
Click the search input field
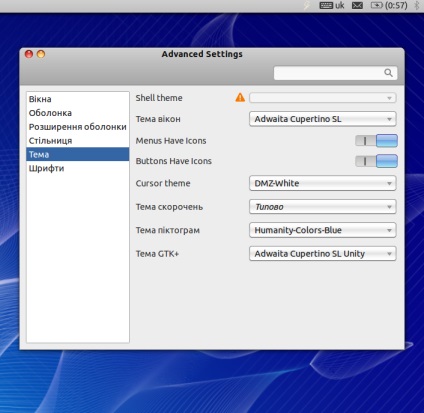(x=335, y=73)
